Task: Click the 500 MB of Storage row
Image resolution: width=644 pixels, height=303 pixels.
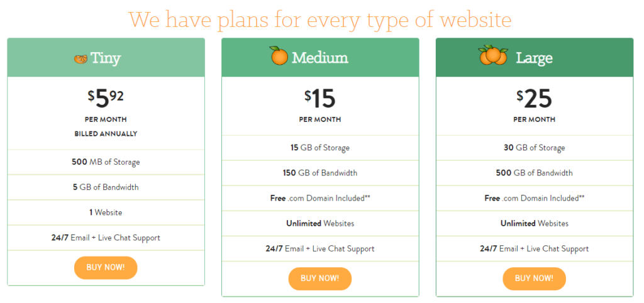Action: pos(106,162)
